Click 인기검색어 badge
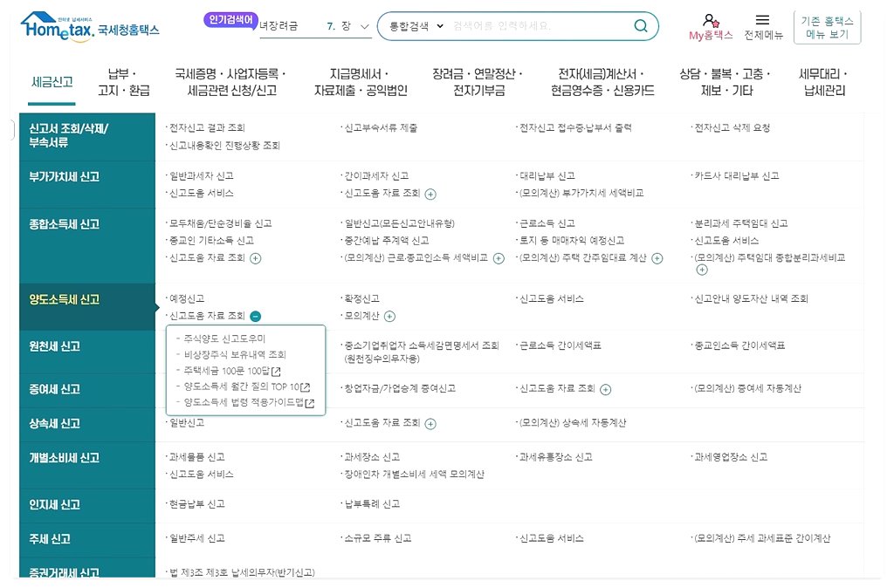The height and width of the screenshot is (588, 894). pyautogui.click(x=230, y=21)
